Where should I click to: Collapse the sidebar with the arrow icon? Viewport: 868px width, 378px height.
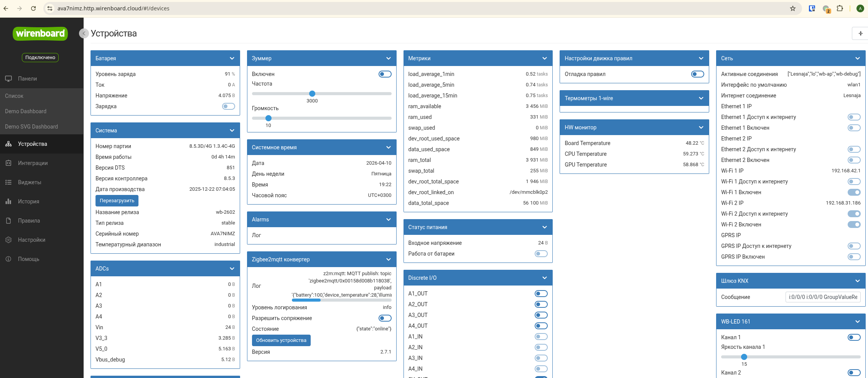84,33
